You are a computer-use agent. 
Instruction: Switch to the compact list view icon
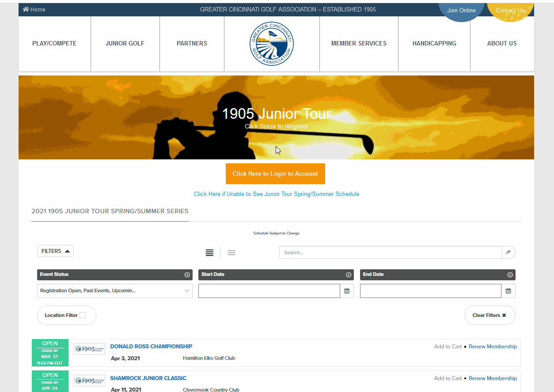231,253
